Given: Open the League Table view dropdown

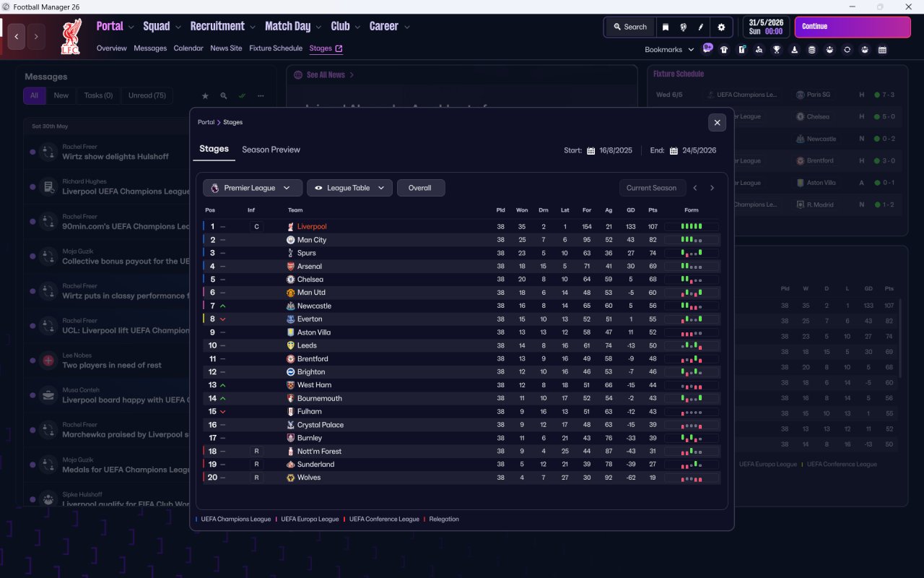Looking at the screenshot, I should (x=350, y=188).
